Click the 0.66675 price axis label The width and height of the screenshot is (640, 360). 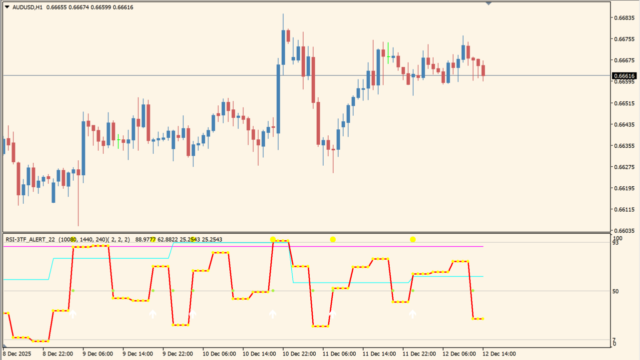pos(624,60)
